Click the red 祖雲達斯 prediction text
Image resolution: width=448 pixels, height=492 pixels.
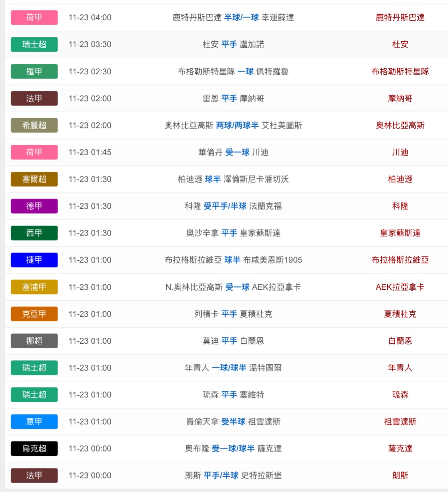tap(400, 422)
